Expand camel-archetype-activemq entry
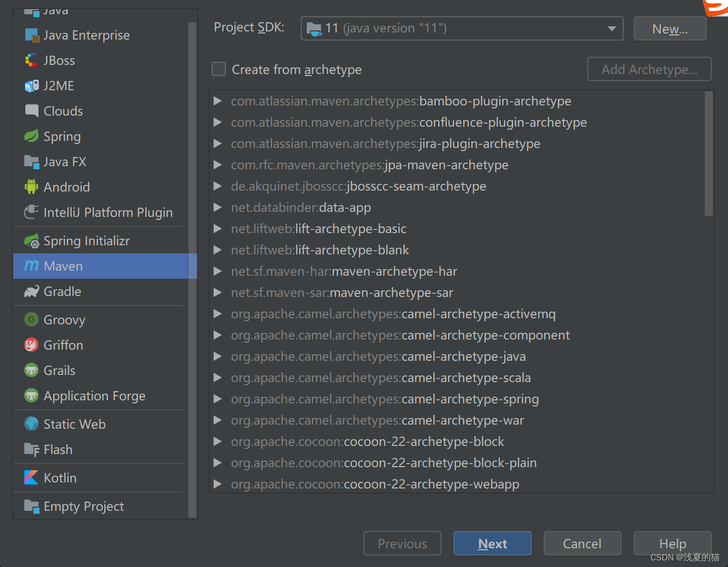The image size is (728, 567). [218, 314]
